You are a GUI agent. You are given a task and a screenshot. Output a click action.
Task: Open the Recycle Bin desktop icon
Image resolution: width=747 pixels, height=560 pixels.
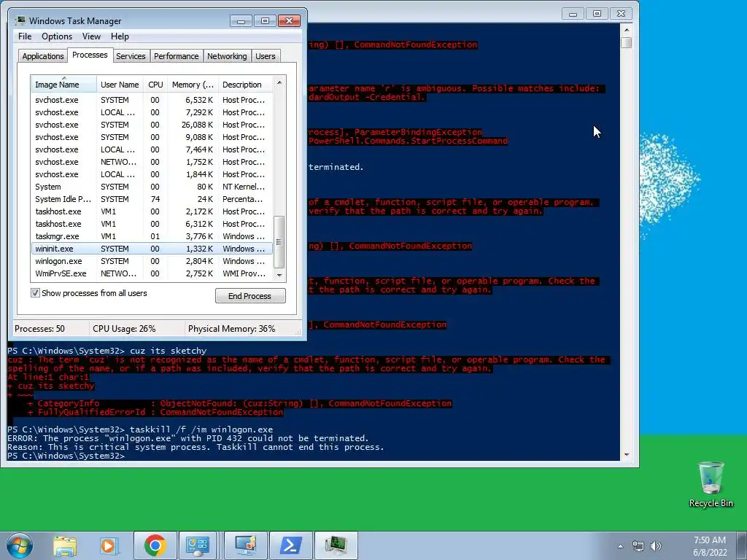(x=711, y=485)
